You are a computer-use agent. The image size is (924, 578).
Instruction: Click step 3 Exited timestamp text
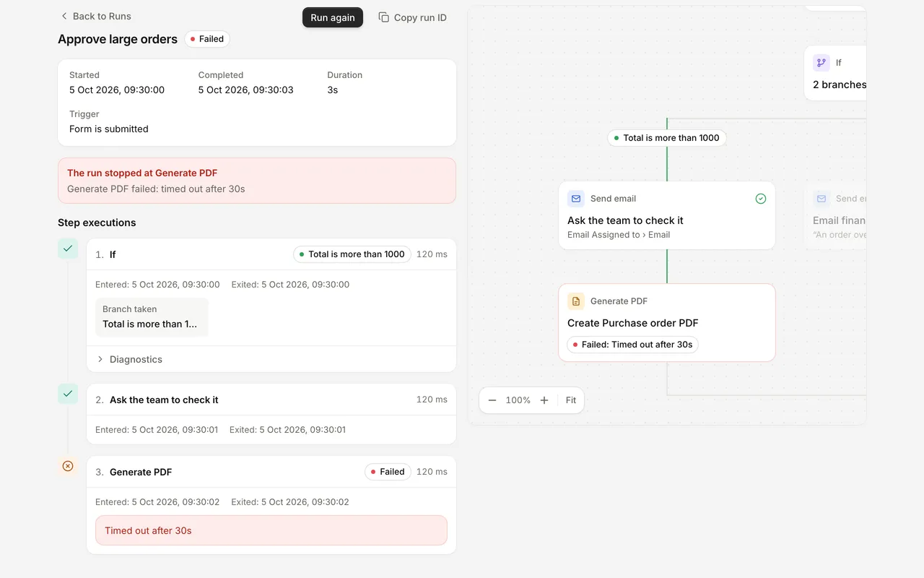pyautogui.click(x=290, y=502)
